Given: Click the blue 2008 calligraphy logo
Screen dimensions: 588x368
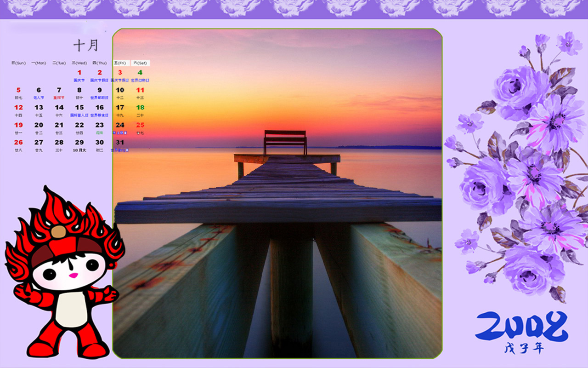Looking at the screenshot, I should pyautogui.click(x=521, y=326).
